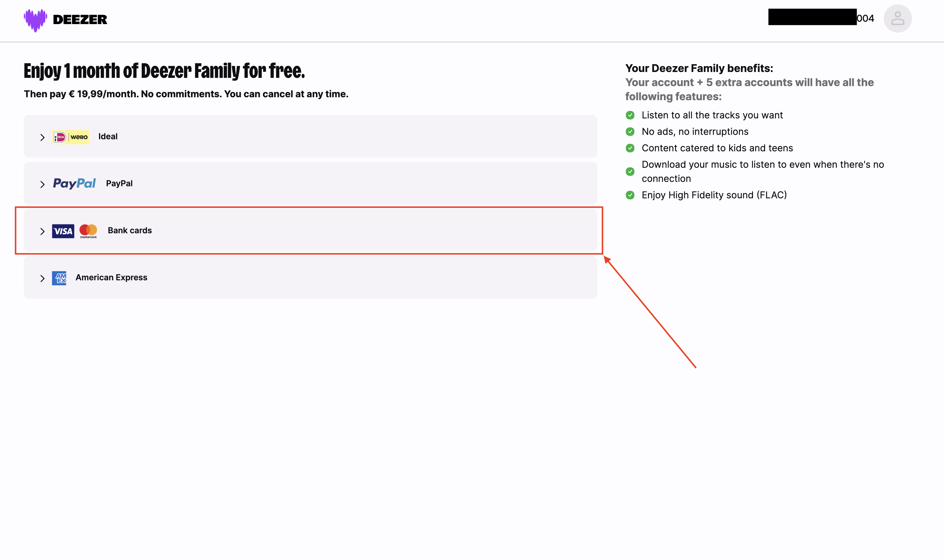Select the Ideal payment method label
944x560 pixels.
[108, 137]
